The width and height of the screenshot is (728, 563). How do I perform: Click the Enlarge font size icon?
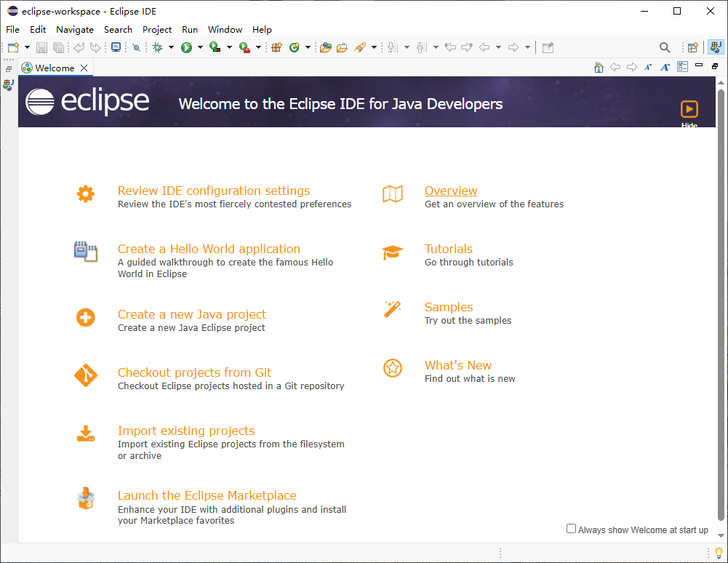(665, 68)
